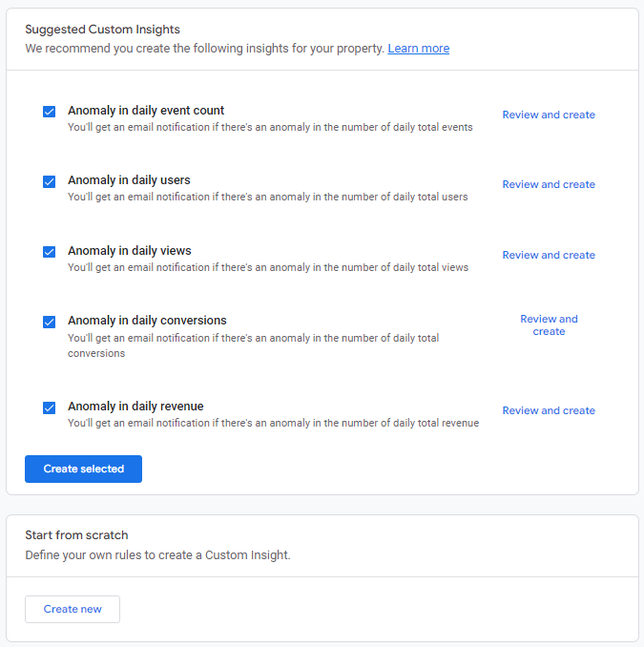Toggle the Anomaly in daily views checkbox
The height and width of the screenshot is (647, 644).
click(50, 252)
